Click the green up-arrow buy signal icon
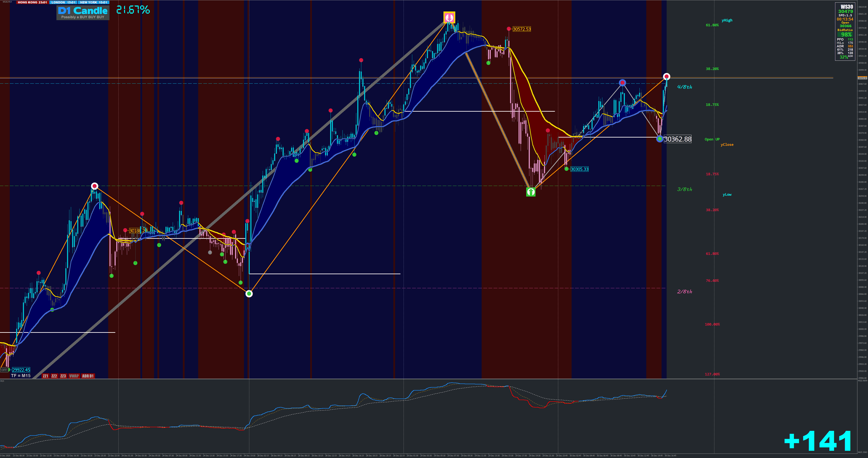This screenshot has width=868, height=458. click(531, 192)
